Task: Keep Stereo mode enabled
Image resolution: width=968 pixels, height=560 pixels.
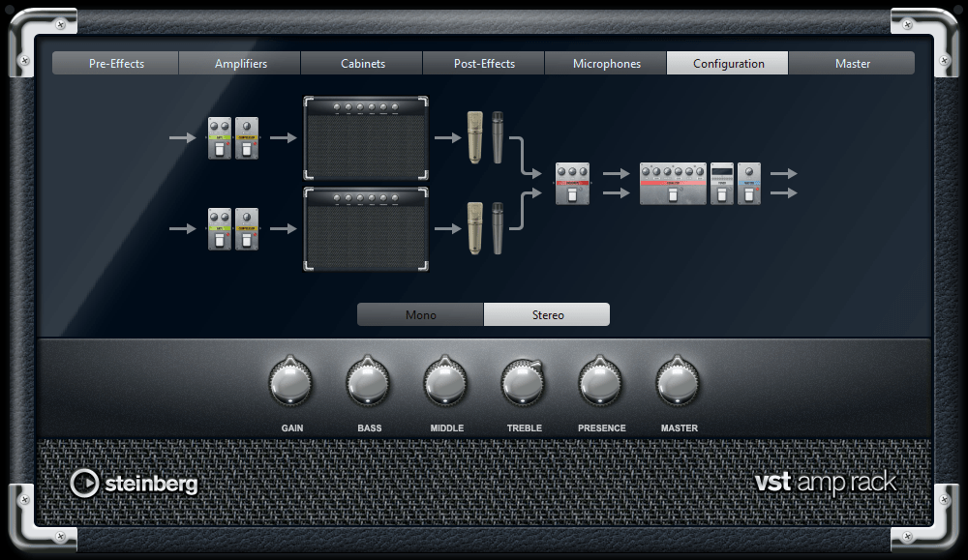Action: pos(546,314)
